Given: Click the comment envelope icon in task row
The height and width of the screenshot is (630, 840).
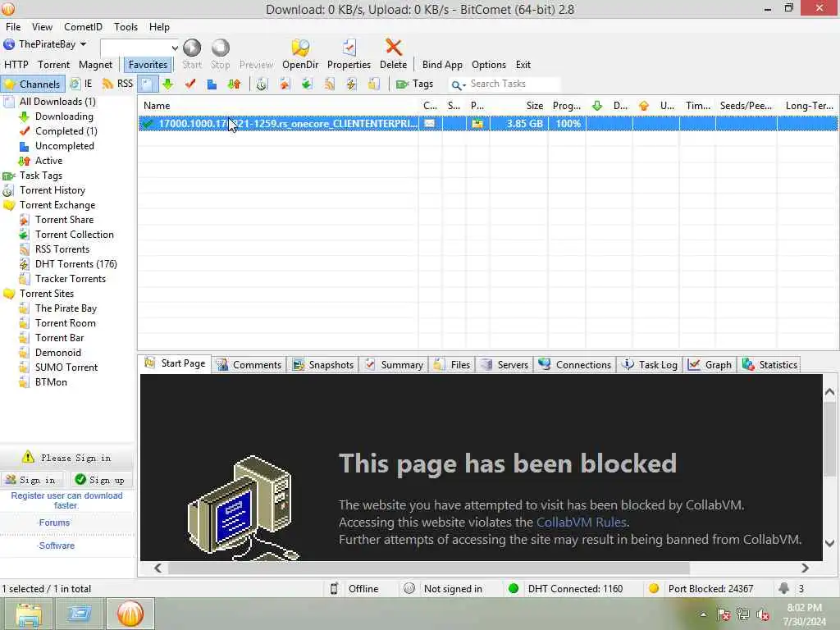Looking at the screenshot, I should 429,123.
